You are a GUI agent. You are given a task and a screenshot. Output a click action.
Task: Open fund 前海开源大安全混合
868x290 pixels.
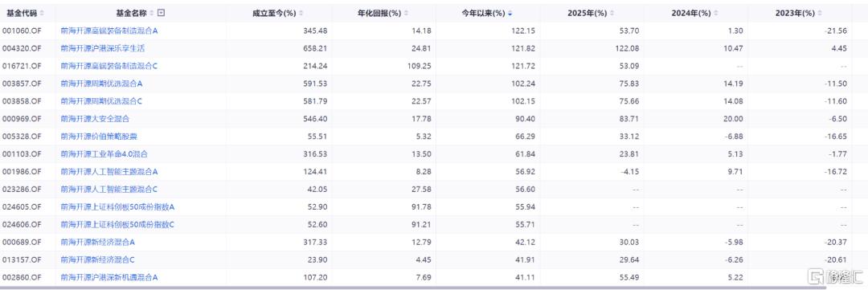95,119
